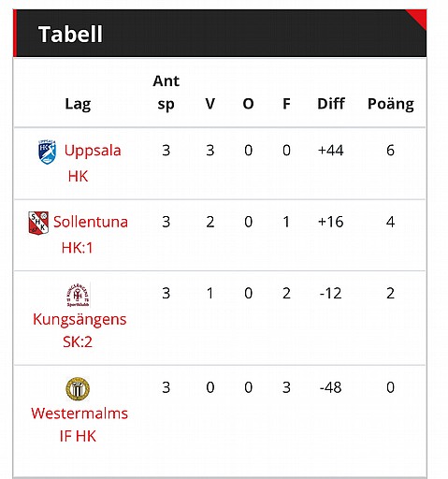Click the Kungsängens Sportklubb crest

coord(78,295)
